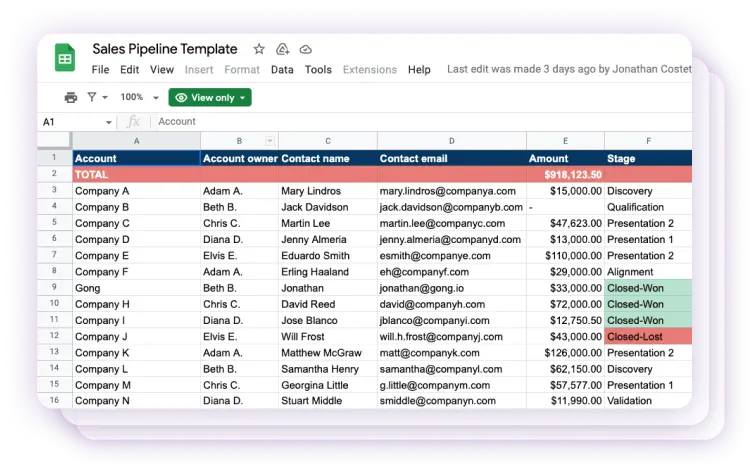
Task: Open the Insert menu
Action: [x=199, y=70]
